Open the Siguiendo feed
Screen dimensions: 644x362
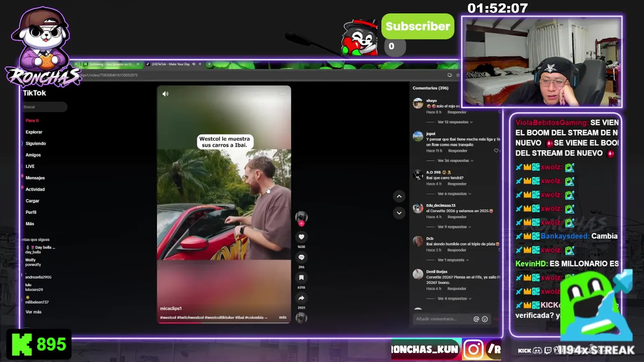point(36,143)
